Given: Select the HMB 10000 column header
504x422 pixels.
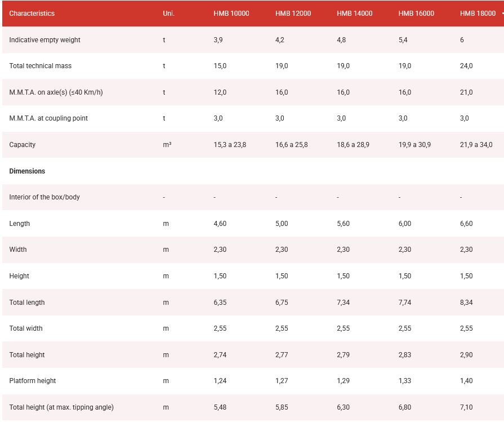Looking at the screenshot, I should coord(231,14).
